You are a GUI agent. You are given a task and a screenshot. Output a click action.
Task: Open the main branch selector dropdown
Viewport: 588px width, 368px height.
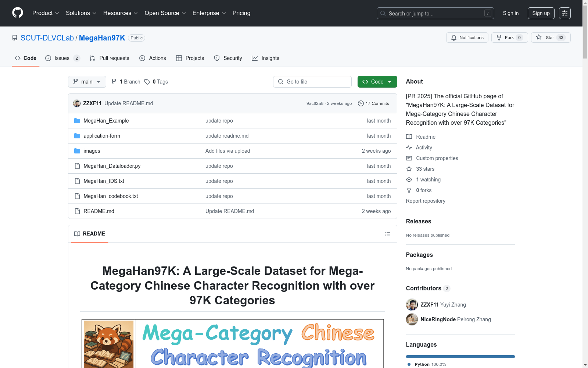[x=87, y=82]
